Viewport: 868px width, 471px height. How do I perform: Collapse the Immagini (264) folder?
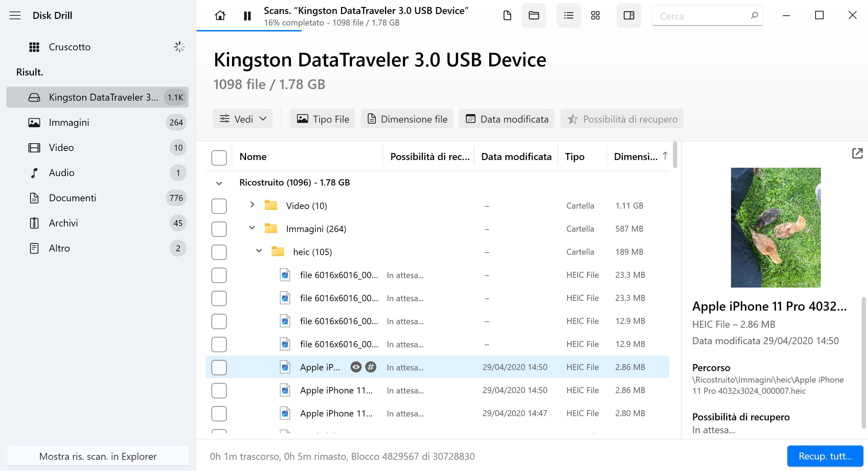point(252,228)
